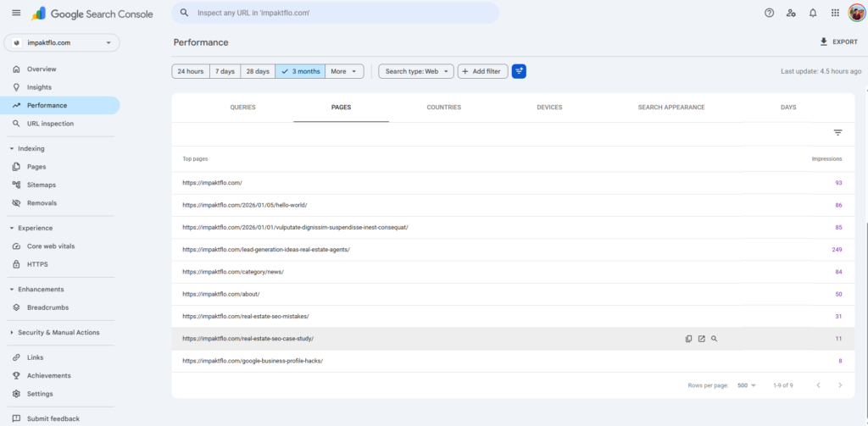Collapse the Enhancements section

point(36,290)
